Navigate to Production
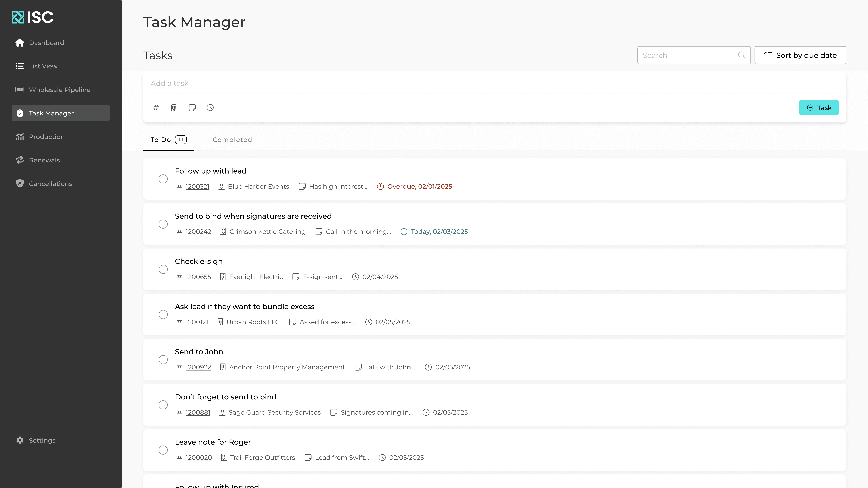 click(x=61, y=137)
